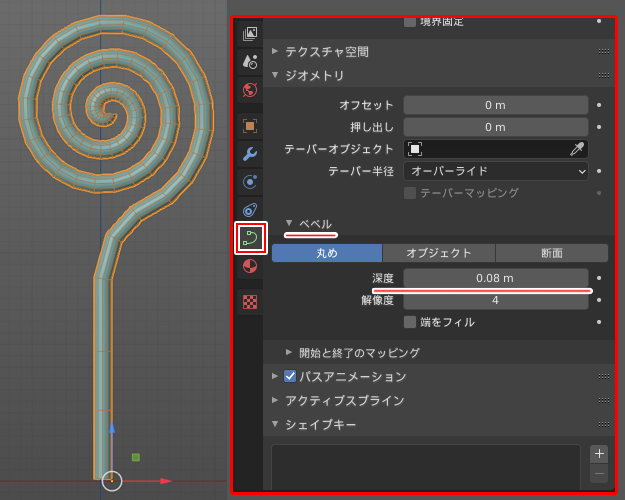The width and height of the screenshot is (625, 500).
Task: Open the Scene properties tab icon
Action: pos(250,61)
